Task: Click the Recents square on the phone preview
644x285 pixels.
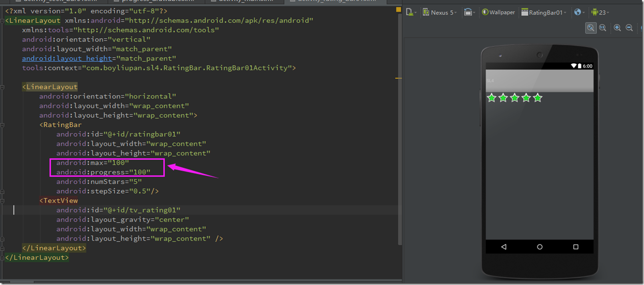Action: point(576,247)
